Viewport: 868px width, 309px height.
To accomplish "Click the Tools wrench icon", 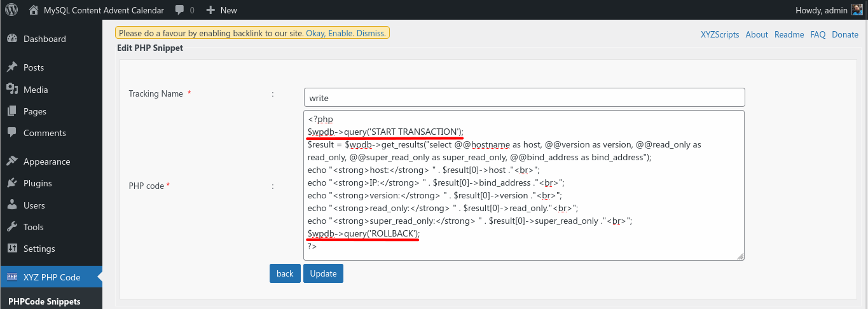I will click(11, 227).
